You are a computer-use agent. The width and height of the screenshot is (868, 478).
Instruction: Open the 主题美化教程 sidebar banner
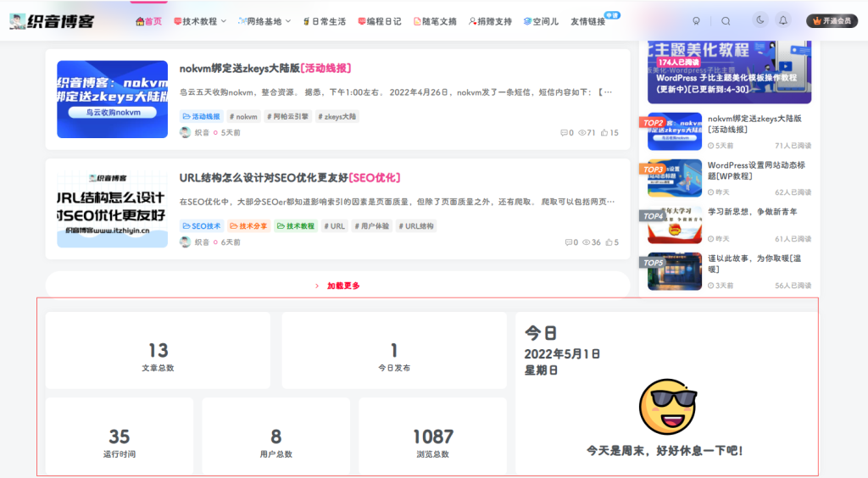coord(730,72)
